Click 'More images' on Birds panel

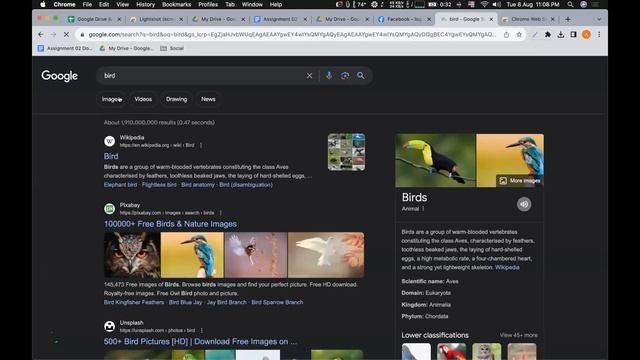click(520, 180)
